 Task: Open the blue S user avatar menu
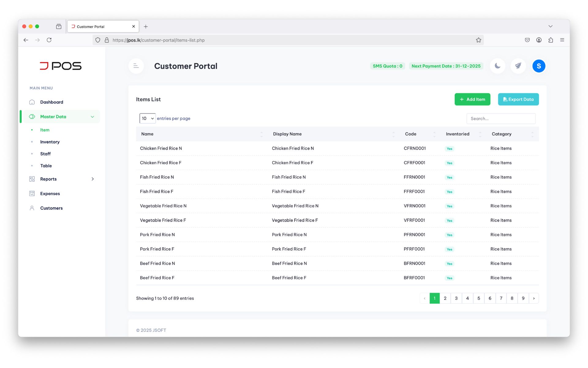pos(539,66)
